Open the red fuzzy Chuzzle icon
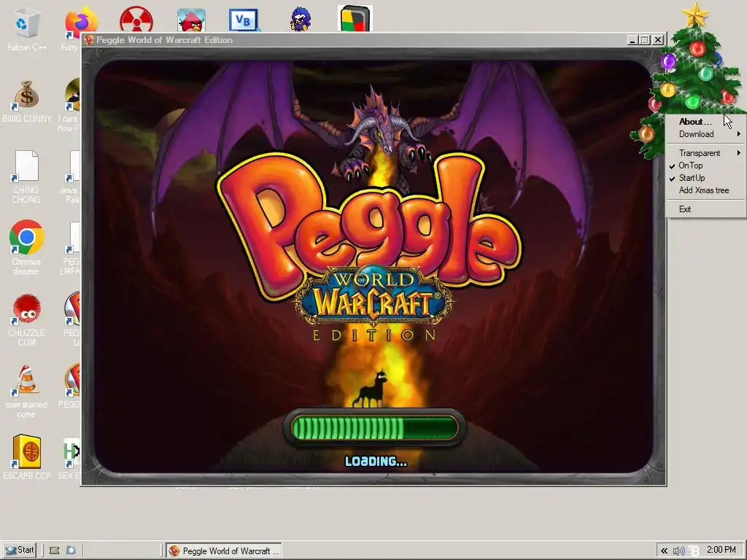This screenshot has height=560, width=747. point(27,309)
